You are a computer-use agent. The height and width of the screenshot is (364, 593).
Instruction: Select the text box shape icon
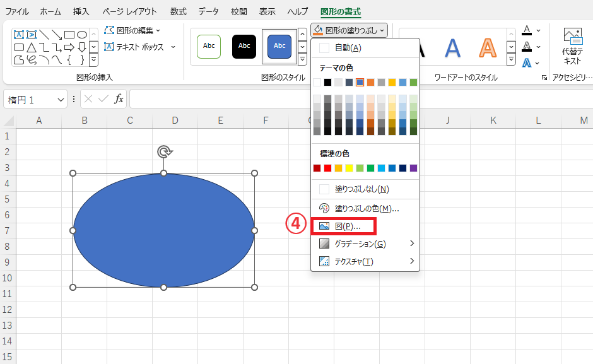pyautogui.click(x=18, y=35)
